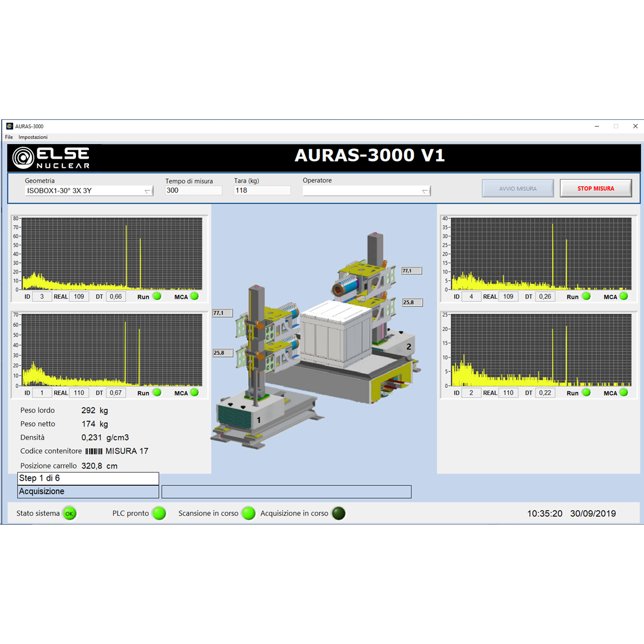Click the Scansione in corso indicator
The width and height of the screenshot is (644, 644).
click(x=248, y=513)
